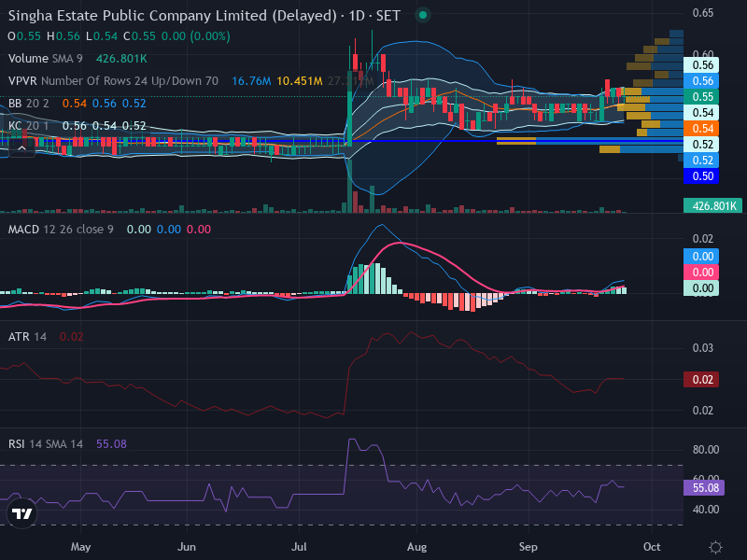This screenshot has width=747, height=560.
Task: Click the pink 0.00 MACD signal label
Action: click(701, 272)
